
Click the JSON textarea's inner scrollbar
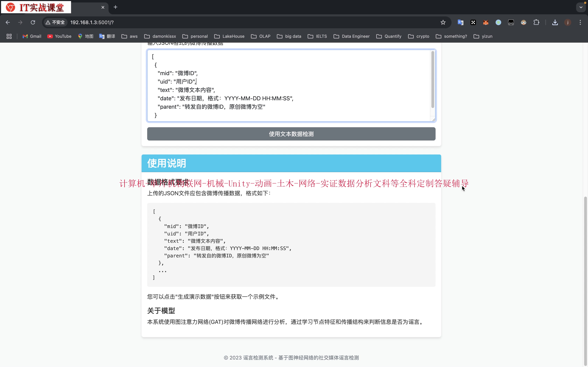(432, 80)
